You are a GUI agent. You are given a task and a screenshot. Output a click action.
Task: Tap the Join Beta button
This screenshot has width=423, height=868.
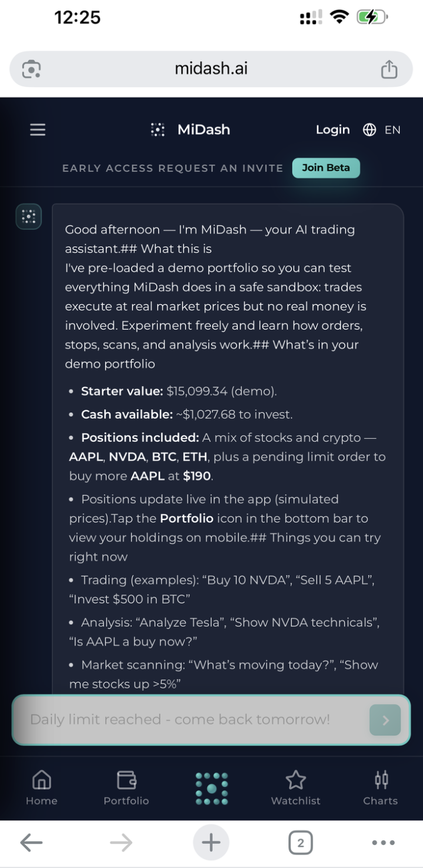(x=326, y=168)
